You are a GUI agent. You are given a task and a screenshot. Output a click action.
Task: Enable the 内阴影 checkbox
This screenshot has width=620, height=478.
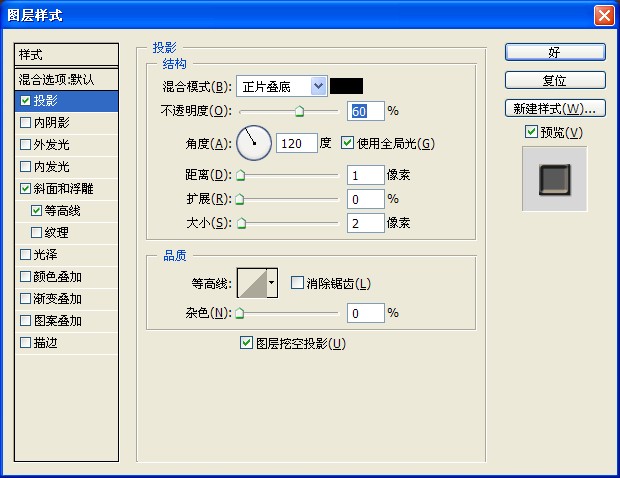(26, 122)
